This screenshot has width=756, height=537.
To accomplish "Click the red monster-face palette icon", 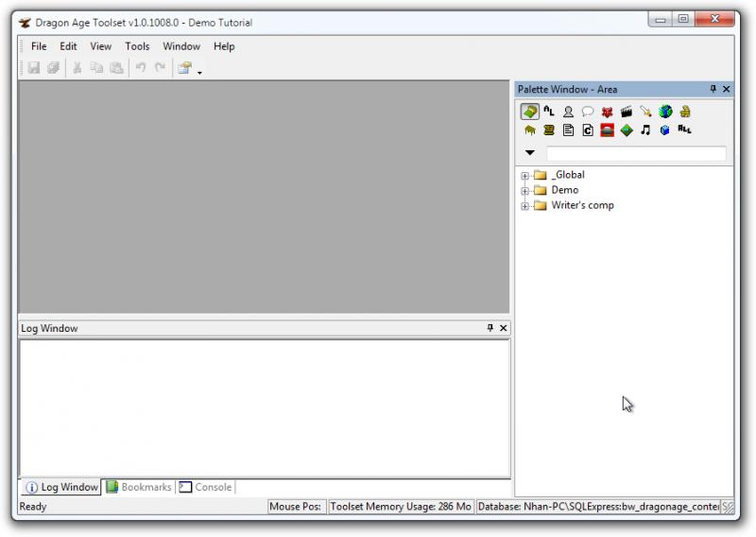I will point(607,112).
